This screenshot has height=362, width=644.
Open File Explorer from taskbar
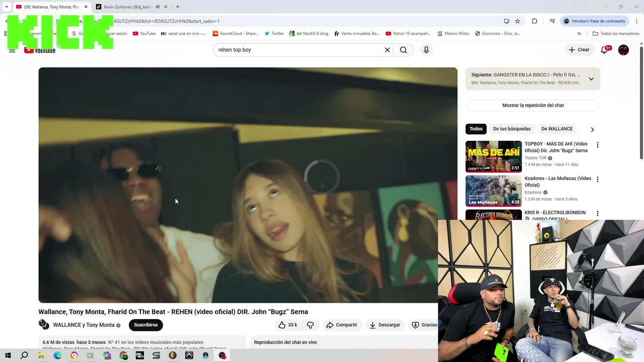point(41,355)
